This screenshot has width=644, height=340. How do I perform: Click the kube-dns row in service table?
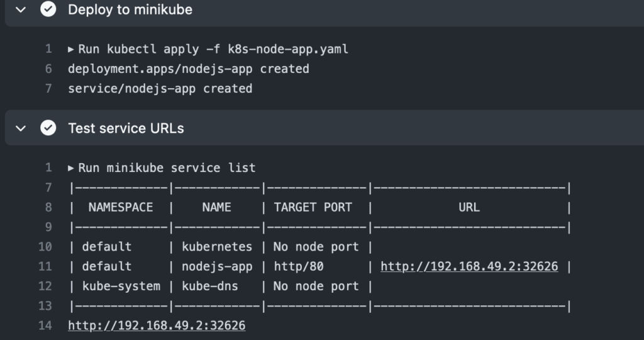[x=221, y=286]
